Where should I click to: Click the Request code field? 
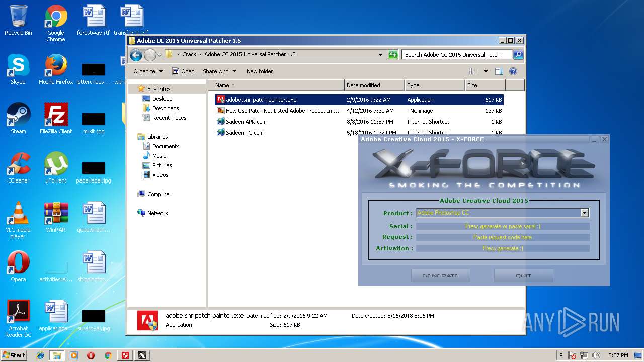pyautogui.click(x=503, y=237)
